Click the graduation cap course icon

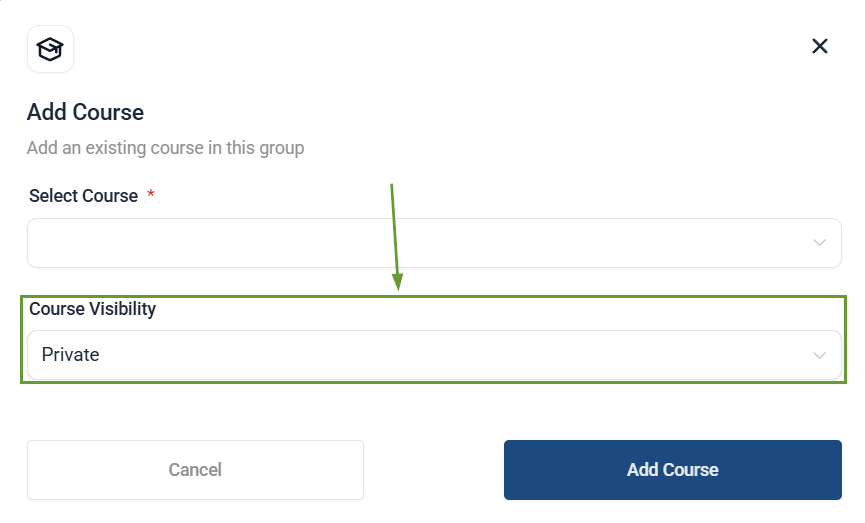click(x=49, y=49)
